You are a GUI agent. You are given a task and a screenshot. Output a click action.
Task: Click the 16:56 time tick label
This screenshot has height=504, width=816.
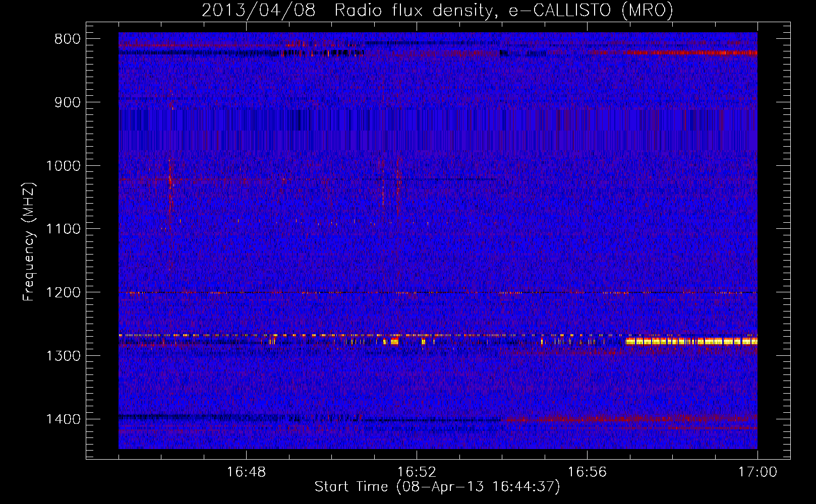(587, 472)
